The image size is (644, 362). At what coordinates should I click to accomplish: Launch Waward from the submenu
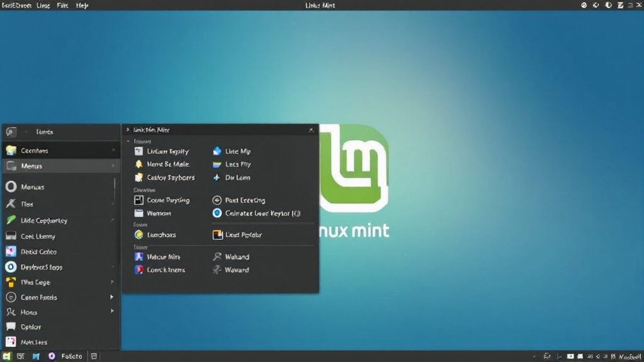click(x=231, y=270)
